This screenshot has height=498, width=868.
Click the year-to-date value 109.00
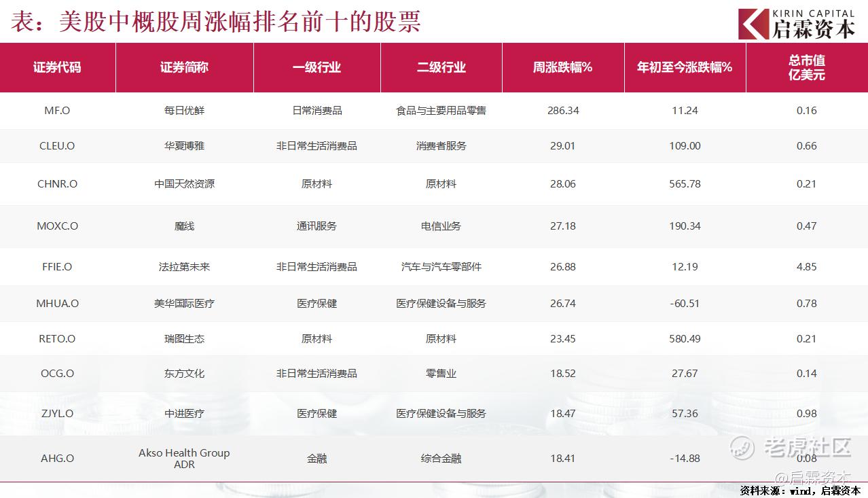(x=685, y=145)
